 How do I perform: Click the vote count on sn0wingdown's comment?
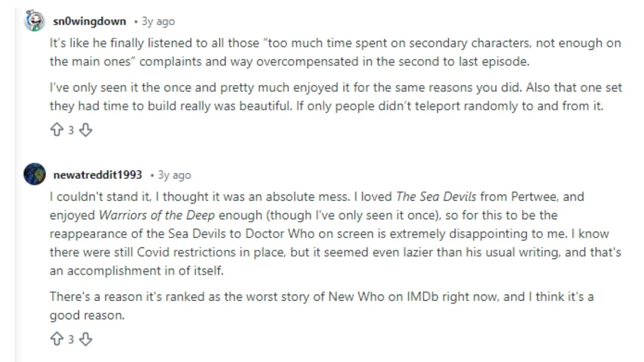point(71,130)
